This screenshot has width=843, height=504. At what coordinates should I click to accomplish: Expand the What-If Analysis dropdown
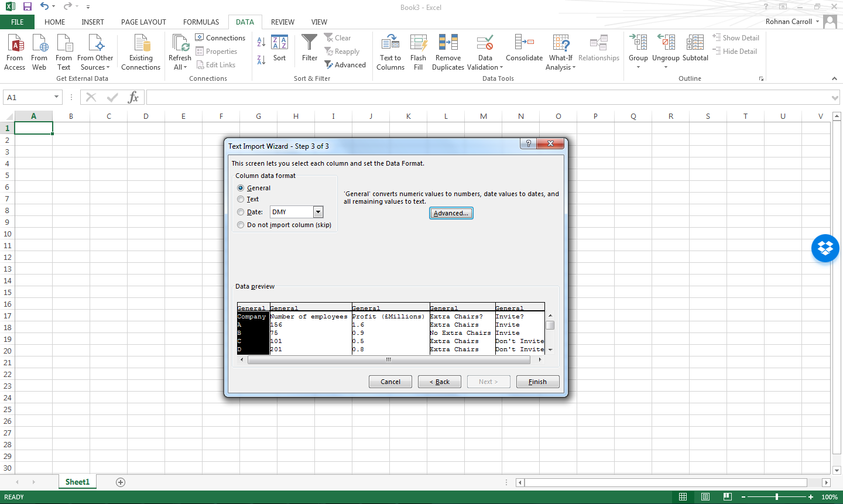[x=574, y=67]
